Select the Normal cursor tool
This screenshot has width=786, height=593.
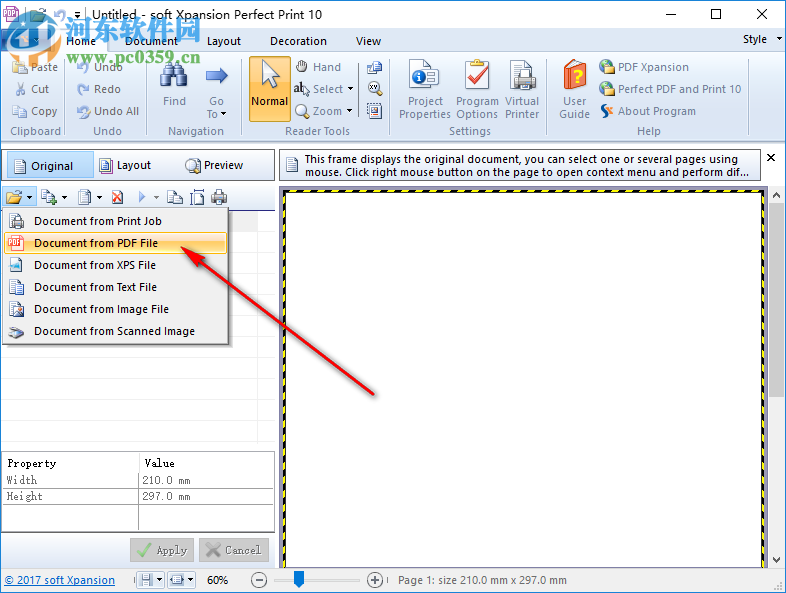coord(270,89)
